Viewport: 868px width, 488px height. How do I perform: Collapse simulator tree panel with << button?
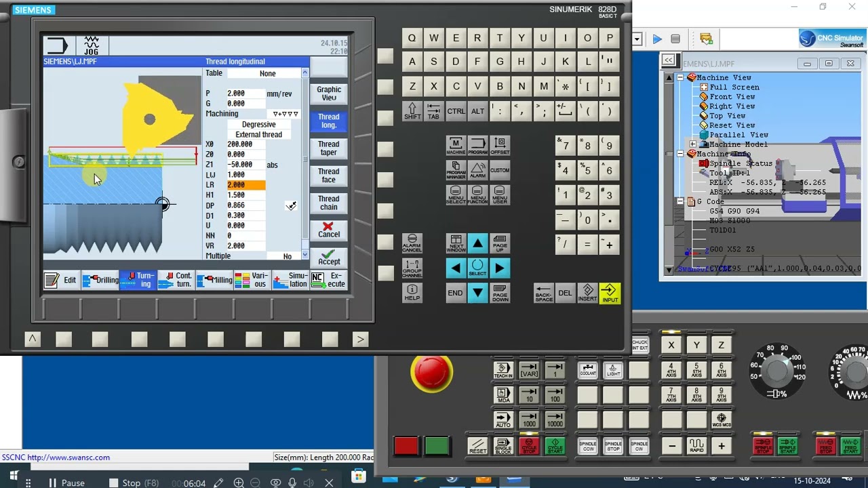(x=669, y=60)
